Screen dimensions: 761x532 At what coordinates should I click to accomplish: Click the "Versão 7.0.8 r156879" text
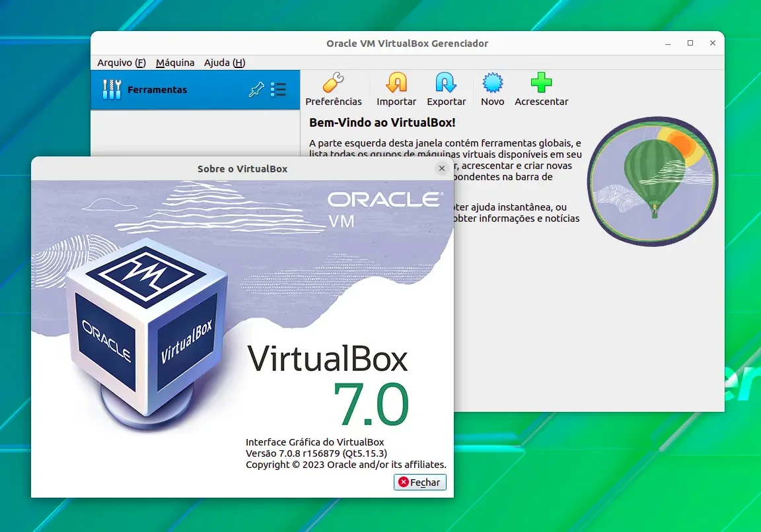point(293,453)
